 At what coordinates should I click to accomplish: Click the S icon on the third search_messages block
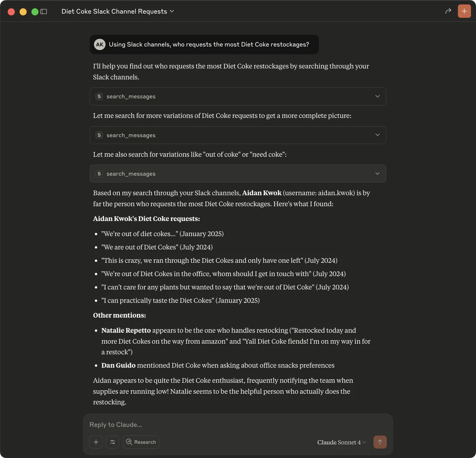[x=99, y=173]
